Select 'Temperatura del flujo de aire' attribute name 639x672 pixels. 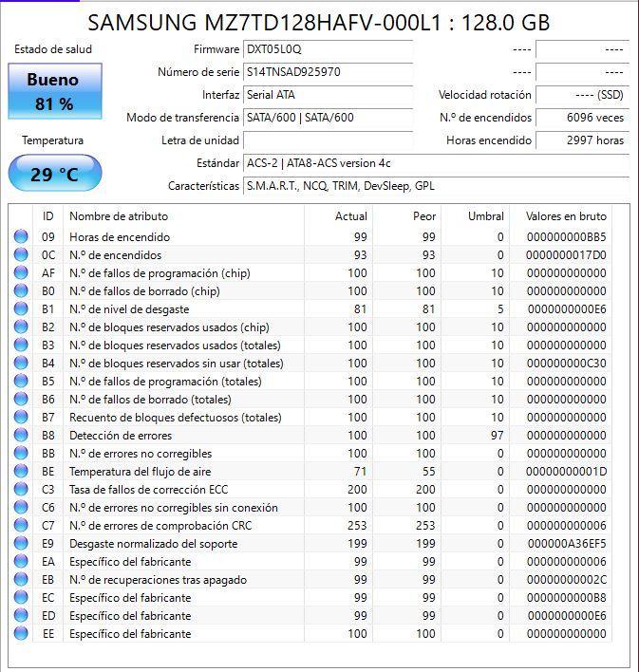coord(141,472)
